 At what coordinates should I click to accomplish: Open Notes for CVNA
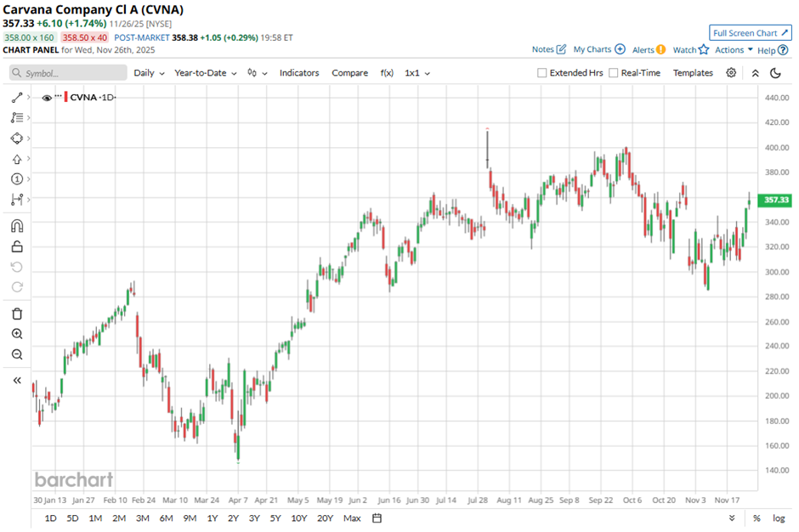tap(549, 49)
